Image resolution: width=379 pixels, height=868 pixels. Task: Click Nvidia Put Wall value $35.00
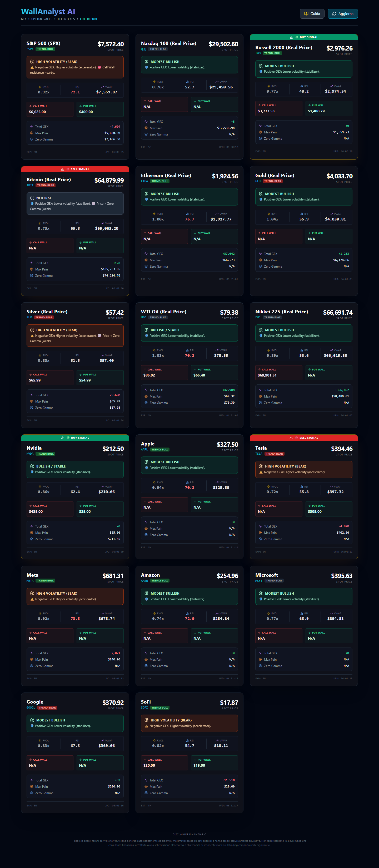coord(85,511)
